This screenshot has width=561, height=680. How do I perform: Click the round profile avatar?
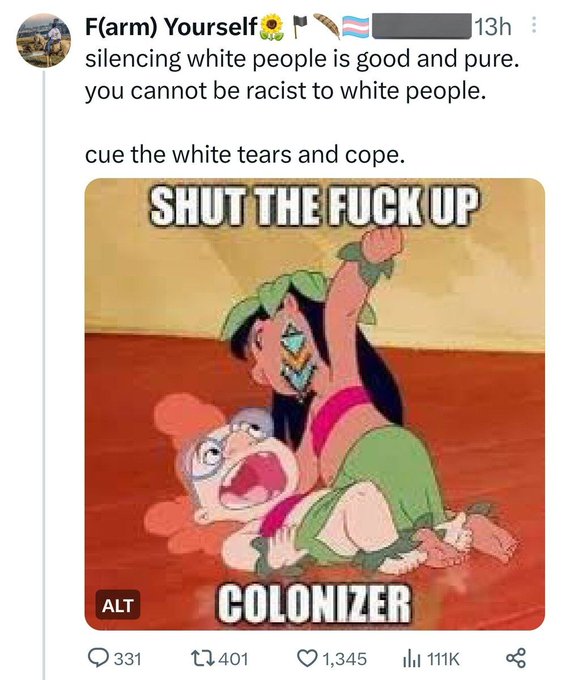pos(44,40)
